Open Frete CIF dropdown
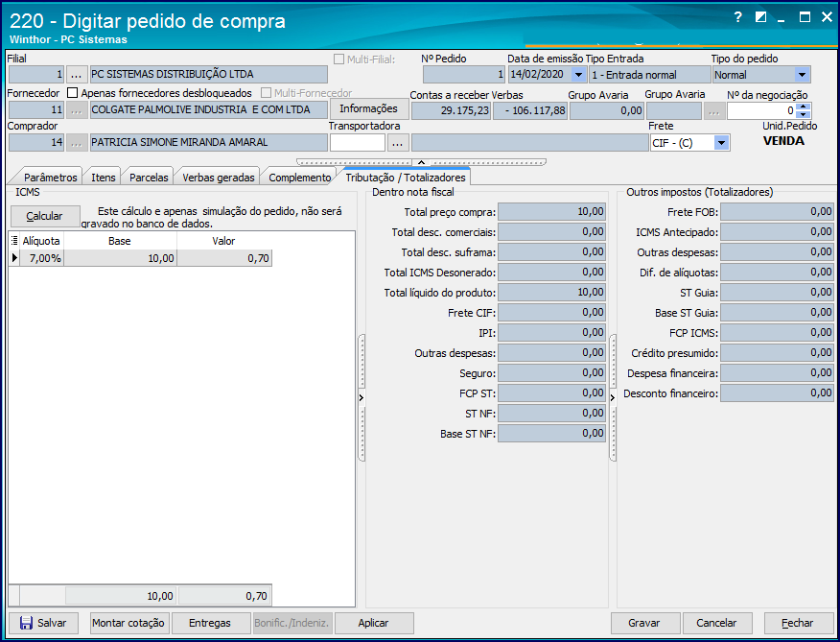Image resolution: width=840 pixels, height=642 pixels. (722, 143)
